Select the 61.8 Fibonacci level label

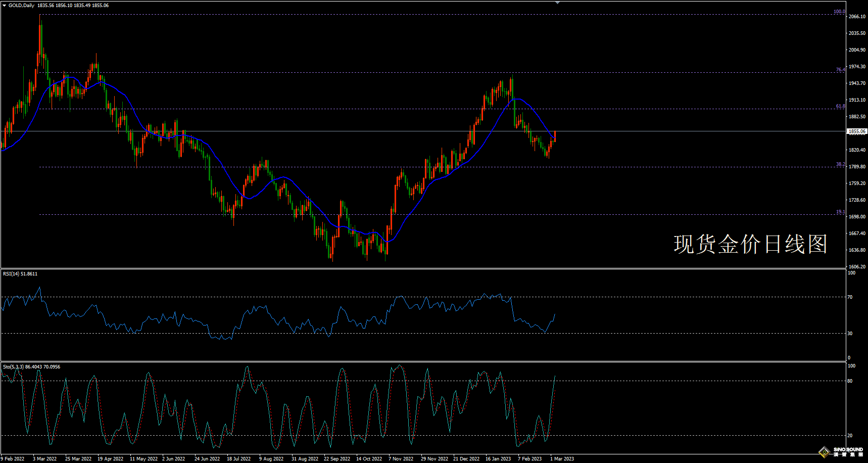tap(840, 106)
